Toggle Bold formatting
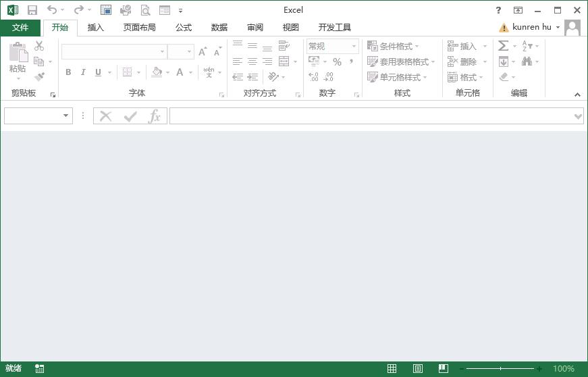 (x=68, y=72)
